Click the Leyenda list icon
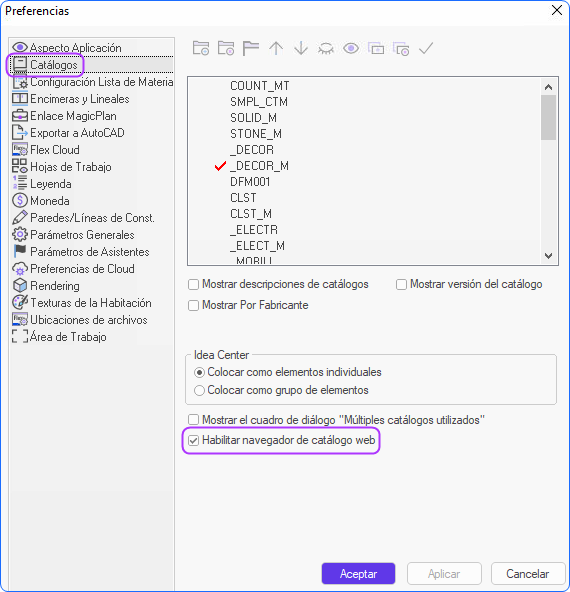 tap(20, 183)
